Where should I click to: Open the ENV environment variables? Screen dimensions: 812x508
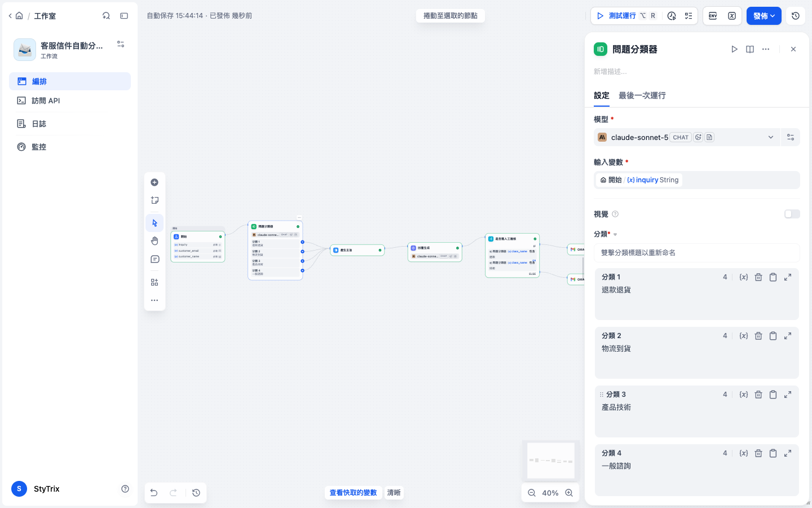(713, 16)
